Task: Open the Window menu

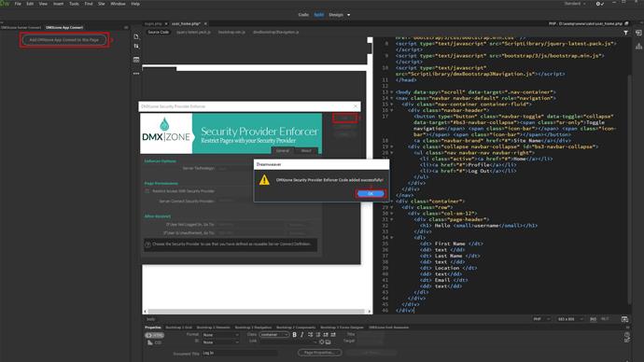Action: (x=118, y=4)
